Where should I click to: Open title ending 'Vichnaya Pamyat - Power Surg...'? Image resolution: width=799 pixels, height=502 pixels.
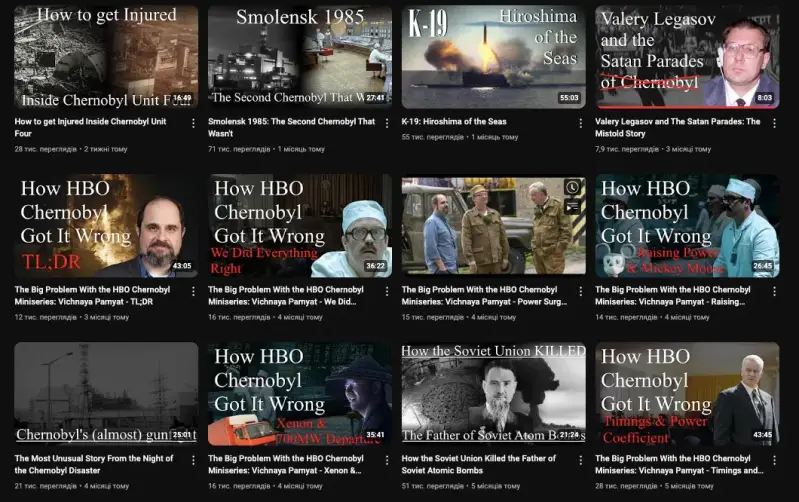click(x=484, y=296)
